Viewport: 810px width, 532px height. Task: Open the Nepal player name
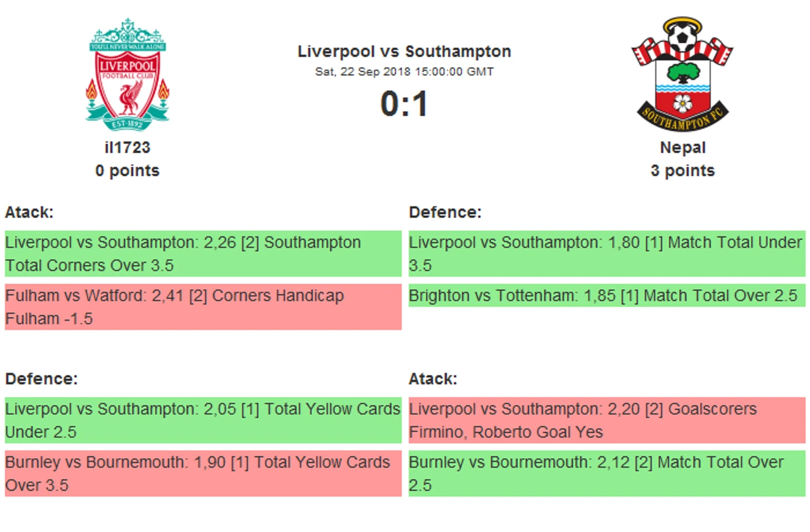click(682, 148)
